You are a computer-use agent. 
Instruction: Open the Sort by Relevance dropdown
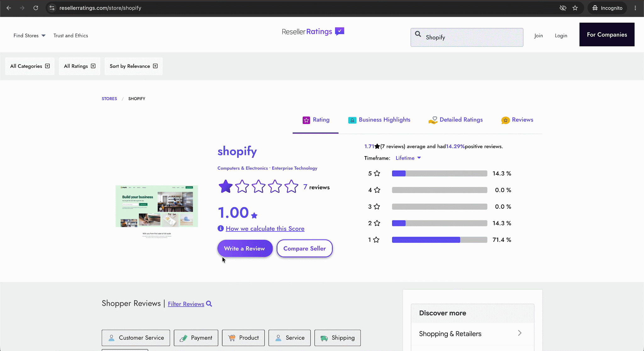134,66
